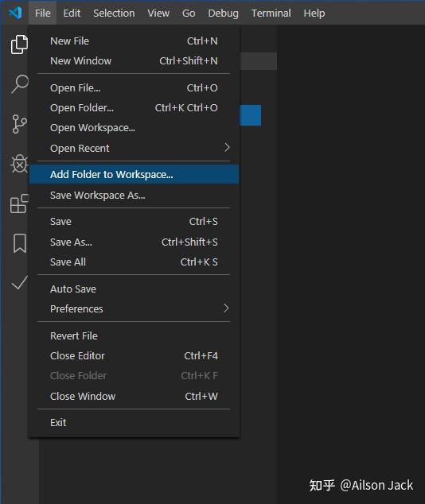Expand the Preferences submenu
Image resolution: width=425 pixels, height=504 pixels.
tap(135, 309)
